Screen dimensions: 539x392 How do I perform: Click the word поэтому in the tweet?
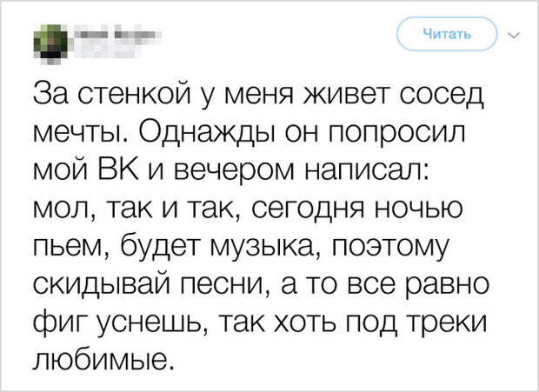(x=392, y=248)
